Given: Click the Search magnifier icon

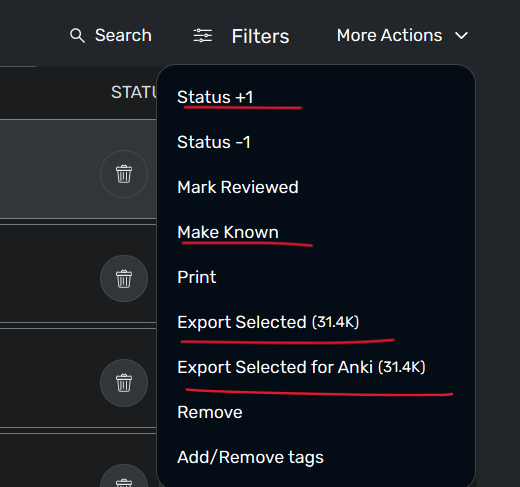Looking at the screenshot, I should (77, 36).
